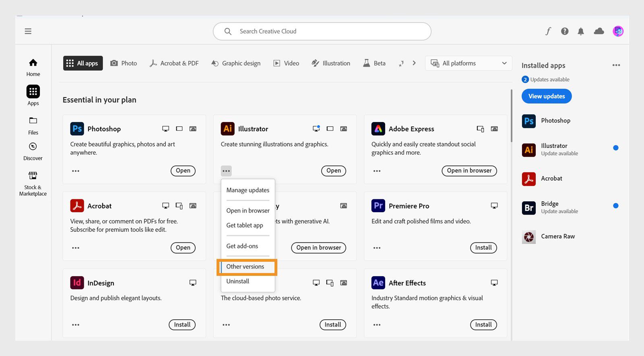The image size is (644, 356).
Task: Go to Home in sidebar
Action: pos(33,67)
